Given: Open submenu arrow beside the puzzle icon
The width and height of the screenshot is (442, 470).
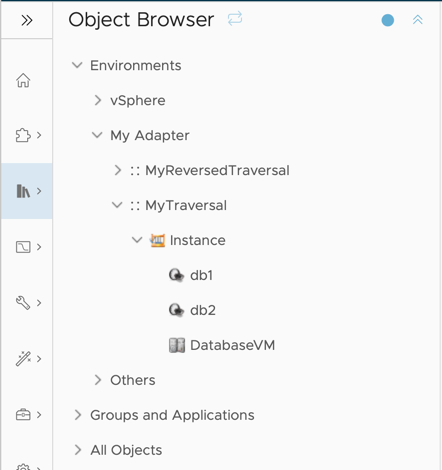Looking at the screenshot, I should click(39, 135).
